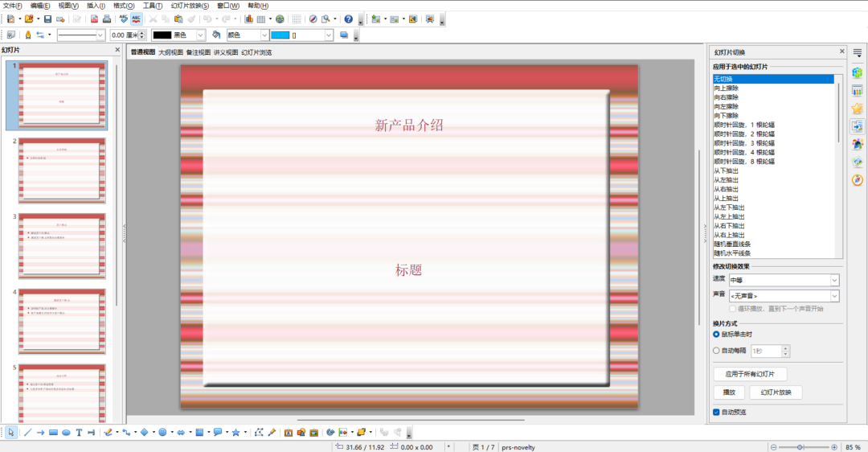868x452 pixels.
Task: Open the Area fill bucket icon
Action: 216,35
